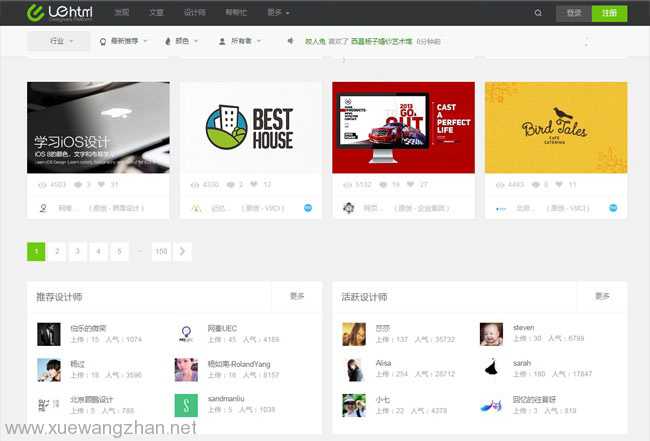This screenshot has height=441, width=650.
Task: Click the UEhtml logo
Action: pyautogui.click(x=62, y=13)
